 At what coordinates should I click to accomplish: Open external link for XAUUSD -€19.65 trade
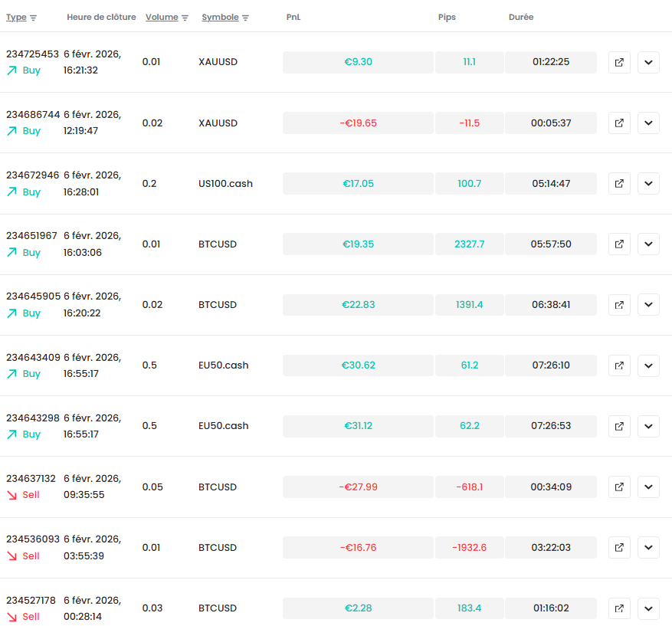(x=619, y=123)
